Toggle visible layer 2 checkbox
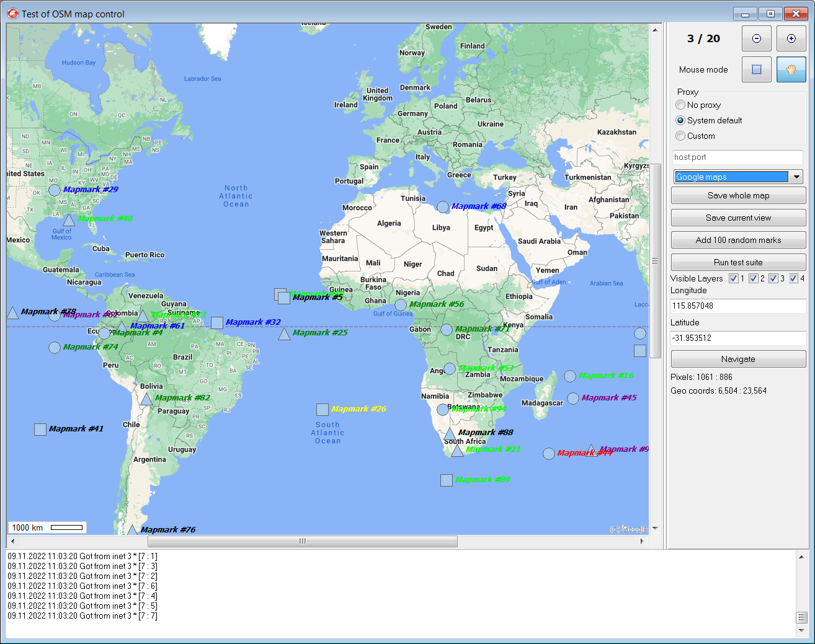 click(x=754, y=278)
